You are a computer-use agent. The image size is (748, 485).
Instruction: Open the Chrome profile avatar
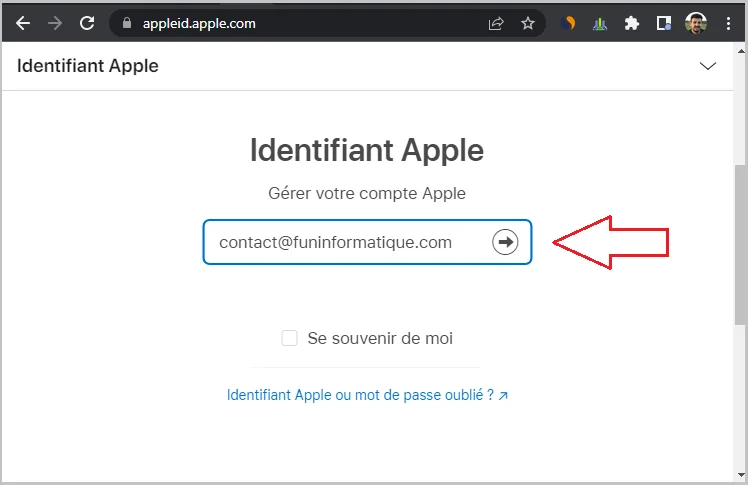click(696, 23)
